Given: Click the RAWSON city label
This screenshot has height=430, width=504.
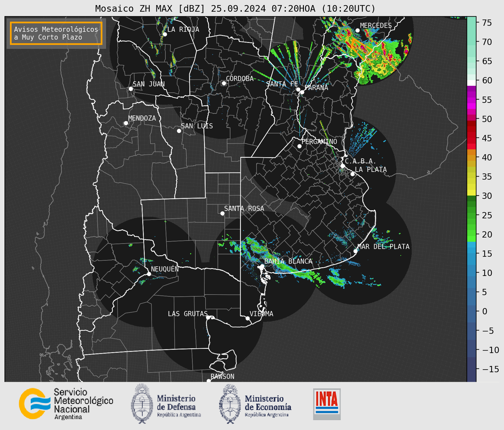Looking at the screenshot, I should pos(222,376).
